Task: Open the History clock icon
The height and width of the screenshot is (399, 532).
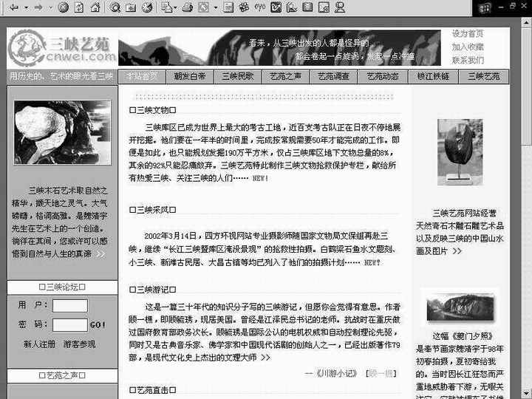Action: (x=147, y=7)
